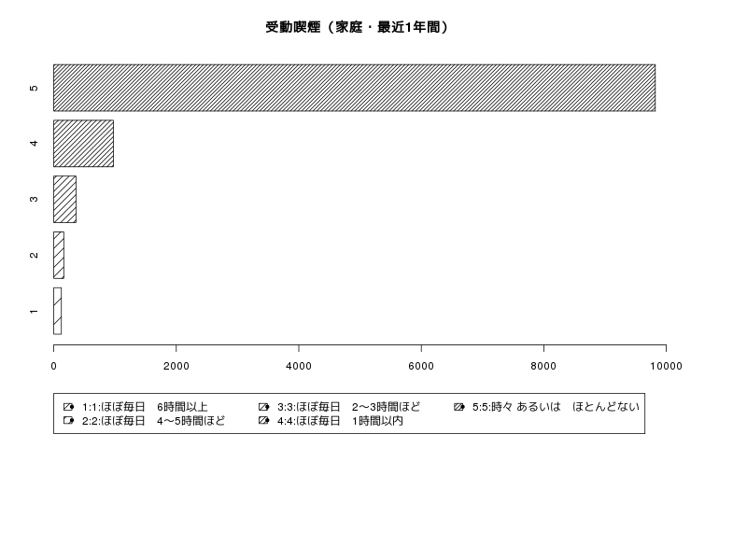Select the small bar for category 2
This screenshot has height=560, width=747.
[59, 255]
